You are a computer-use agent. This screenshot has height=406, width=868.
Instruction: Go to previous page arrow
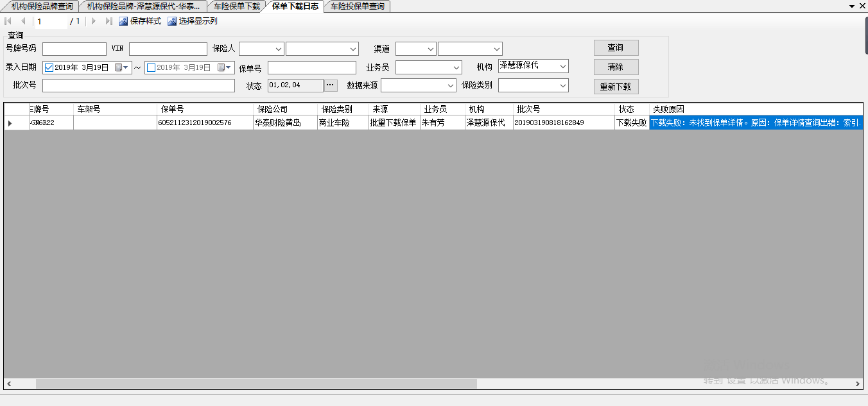pos(23,21)
